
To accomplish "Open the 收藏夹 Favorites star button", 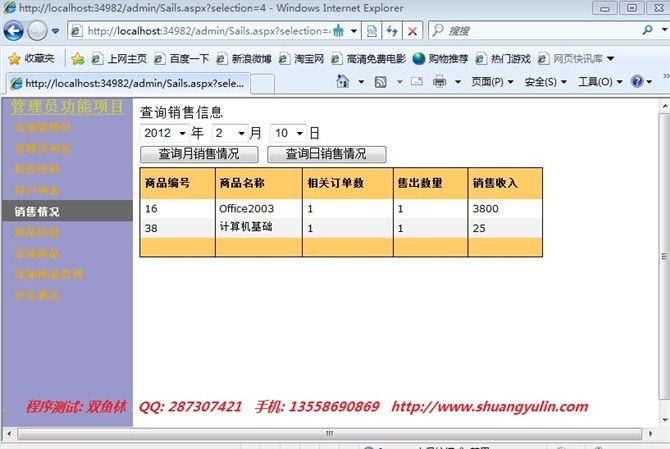I will pos(32,59).
